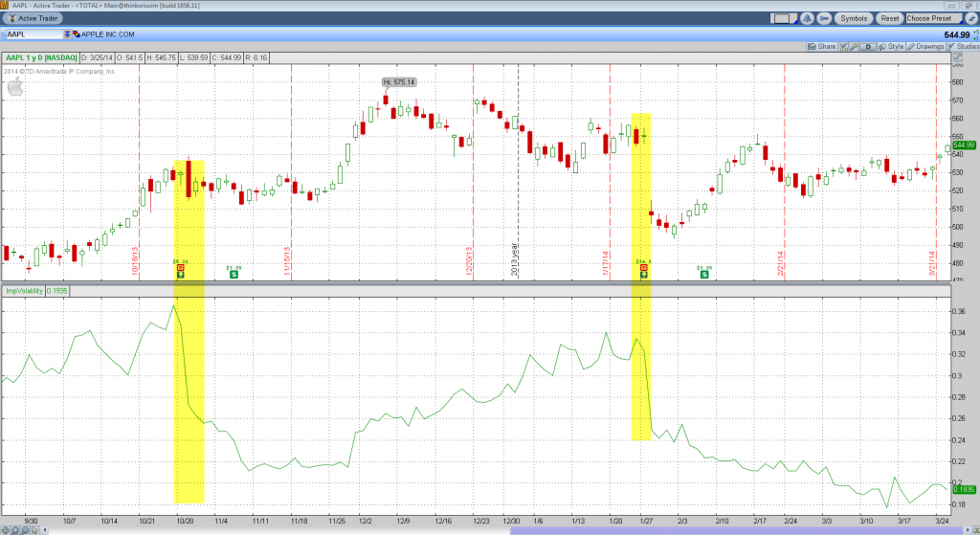Click the 'H: 545.75' high value
Screen dimensions: 980x535
161,57
